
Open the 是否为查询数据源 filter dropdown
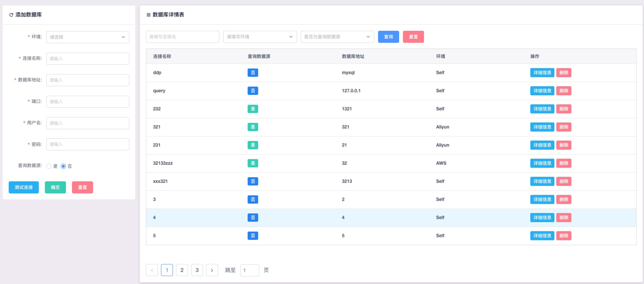click(337, 37)
